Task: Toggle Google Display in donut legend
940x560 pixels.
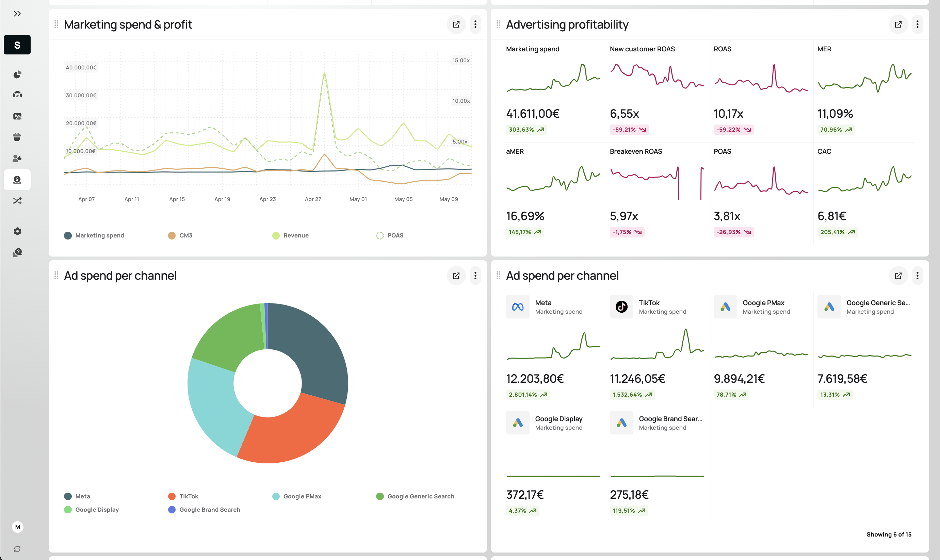Action: (x=91, y=509)
